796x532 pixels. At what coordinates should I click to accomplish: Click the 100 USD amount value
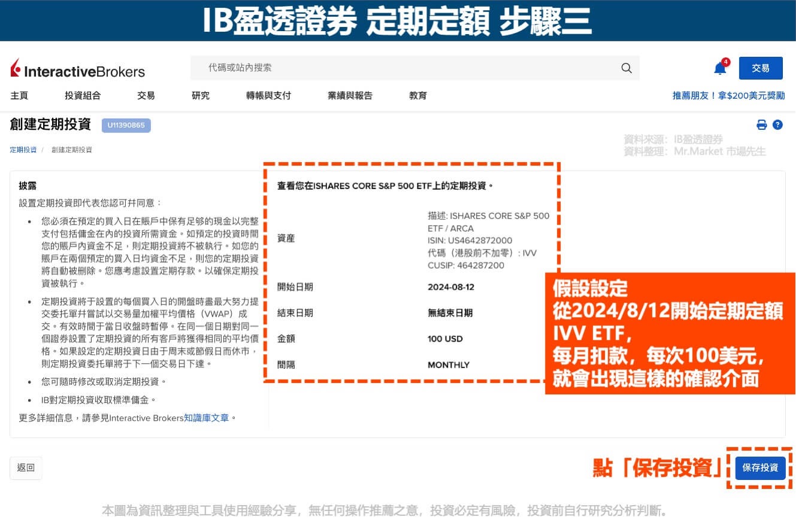[445, 339]
